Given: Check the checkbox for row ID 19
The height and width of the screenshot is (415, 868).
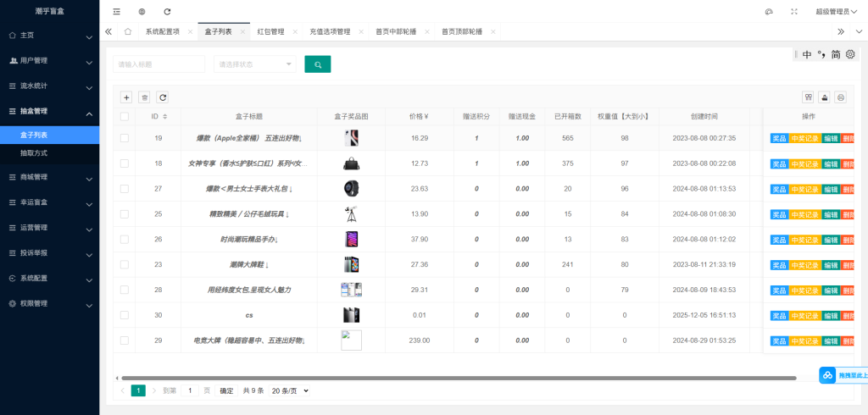Looking at the screenshot, I should point(125,138).
